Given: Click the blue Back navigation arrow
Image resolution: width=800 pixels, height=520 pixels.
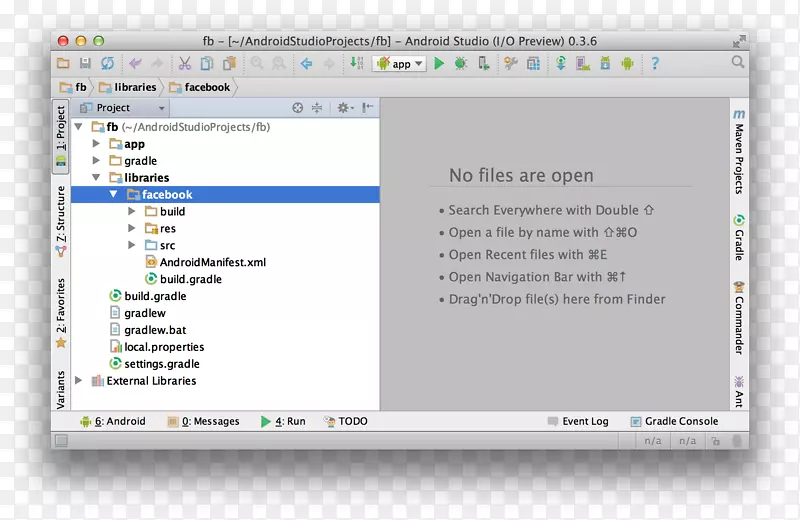Looking at the screenshot, I should click(x=306, y=64).
